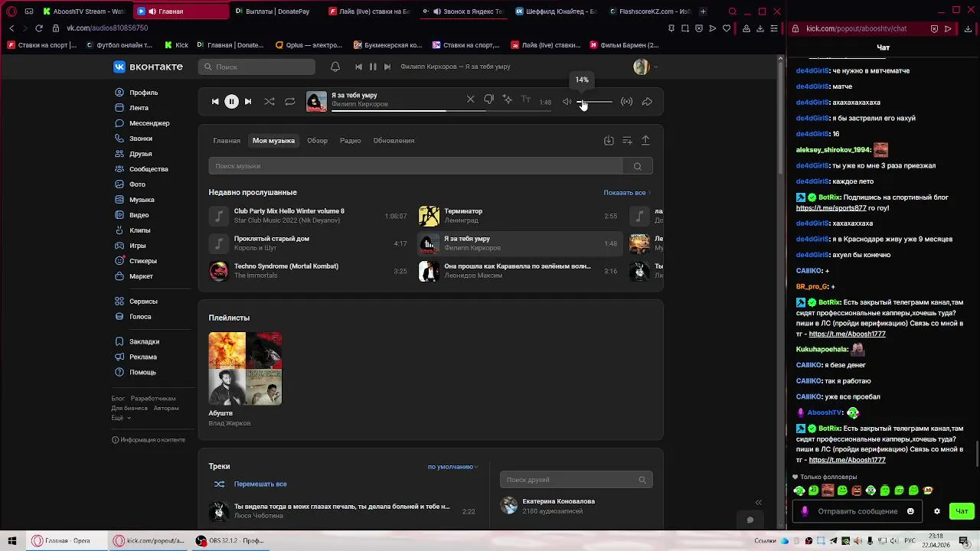Image resolution: width=980 pixels, height=551 pixels.
Task: Upload audio file arrow icon
Action: pos(645,141)
